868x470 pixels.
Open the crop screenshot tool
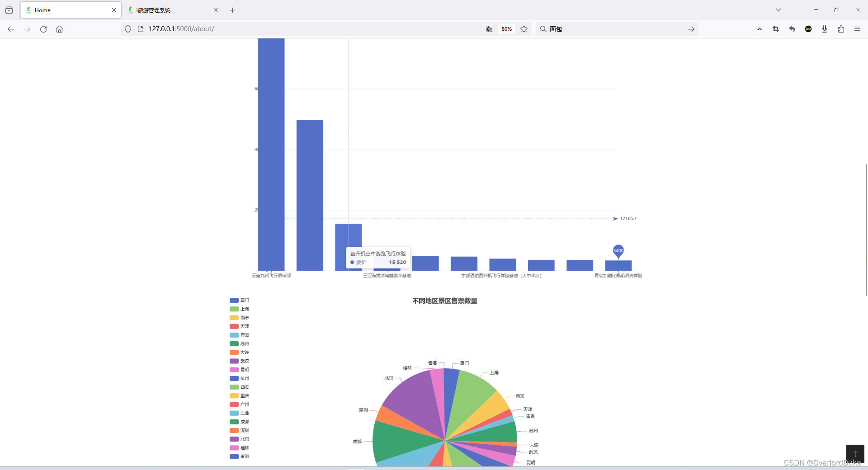point(776,29)
